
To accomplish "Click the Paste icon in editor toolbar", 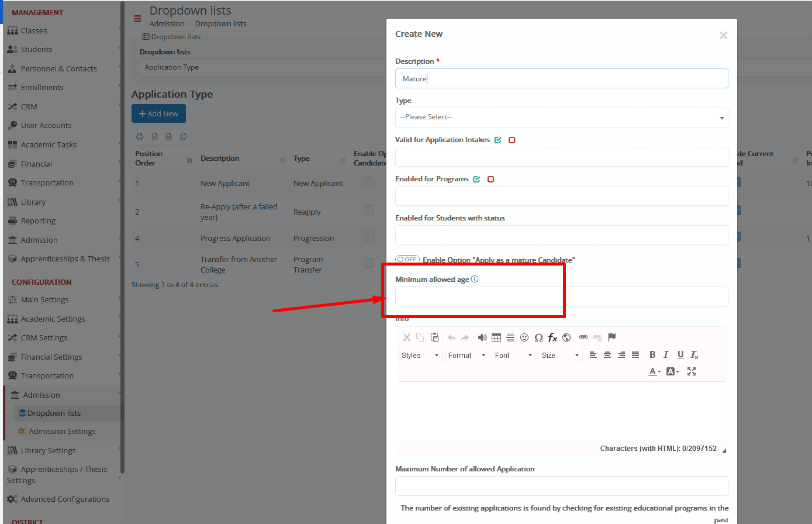I will [434, 337].
